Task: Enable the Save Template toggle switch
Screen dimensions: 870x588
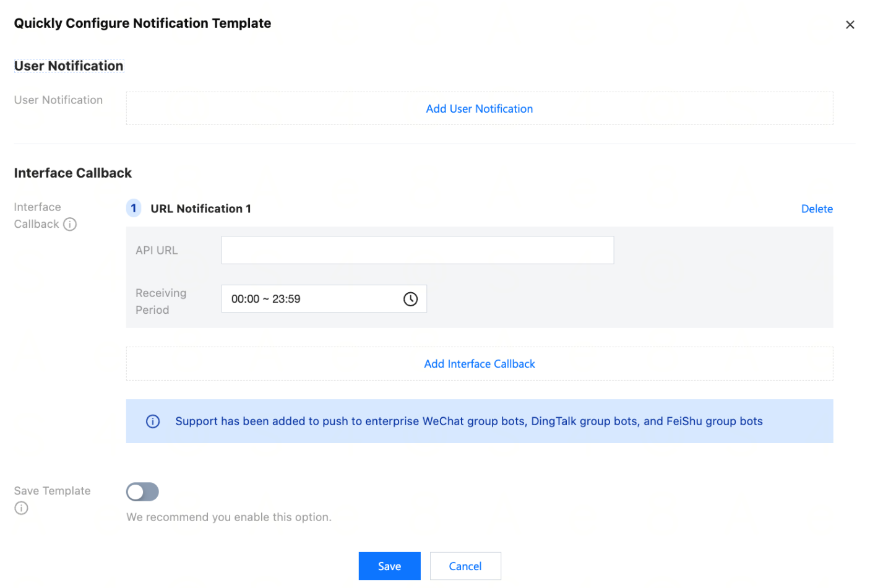Action: [x=142, y=492]
